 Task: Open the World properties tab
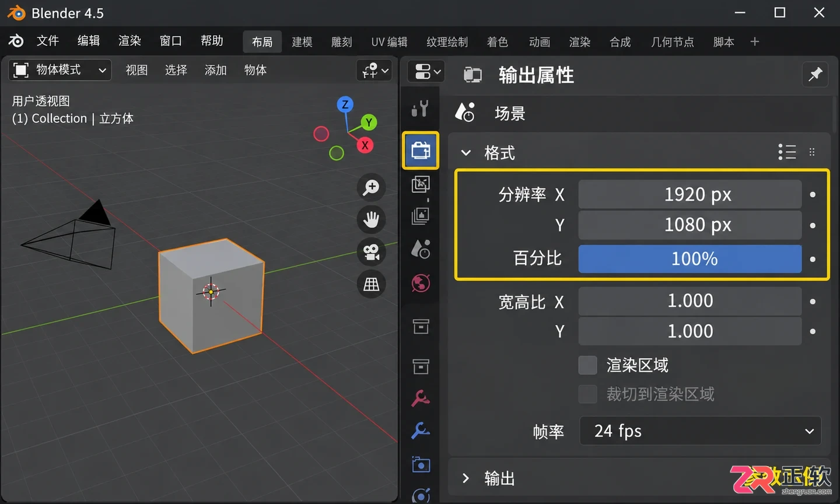coord(421,283)
